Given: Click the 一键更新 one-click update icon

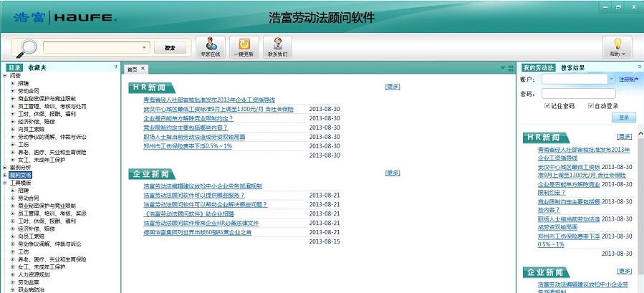Looking at the screenshot, I should click(x=244, y=47).
